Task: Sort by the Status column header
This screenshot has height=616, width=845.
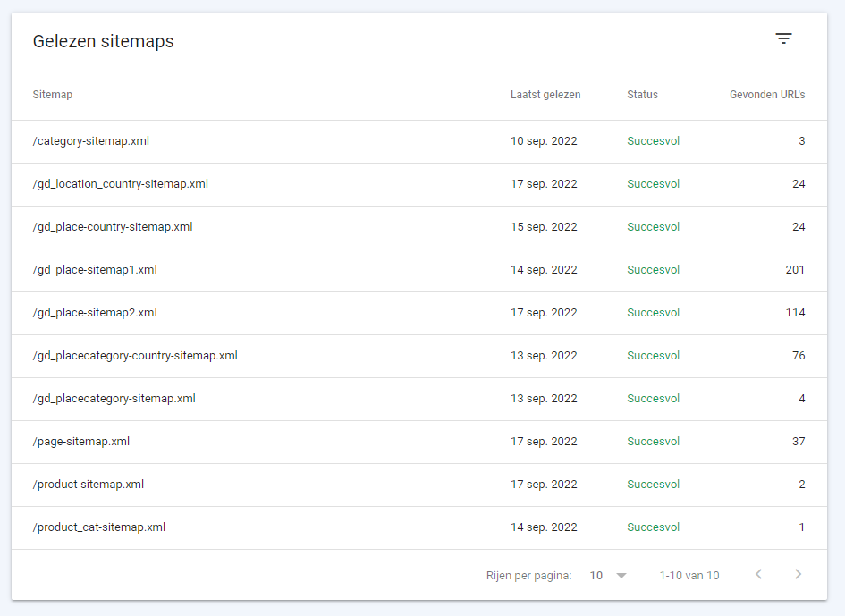Action: coord(642,94)
